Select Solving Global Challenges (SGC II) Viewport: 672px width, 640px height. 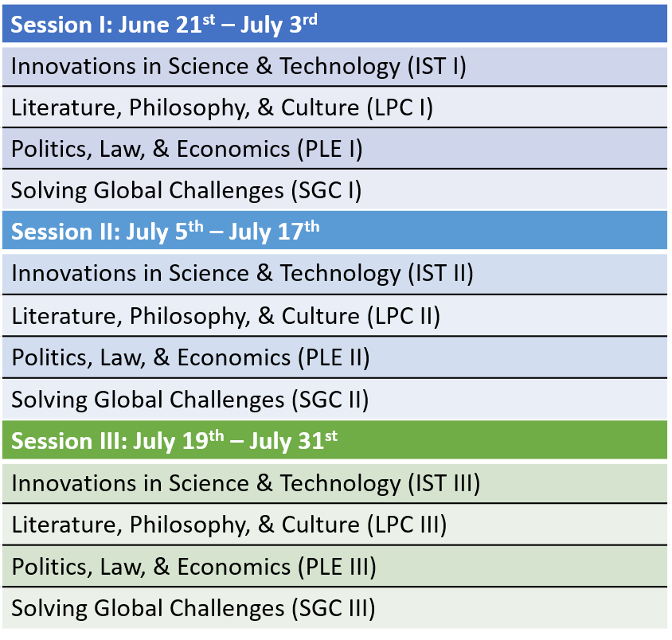(x=190, y=399)
